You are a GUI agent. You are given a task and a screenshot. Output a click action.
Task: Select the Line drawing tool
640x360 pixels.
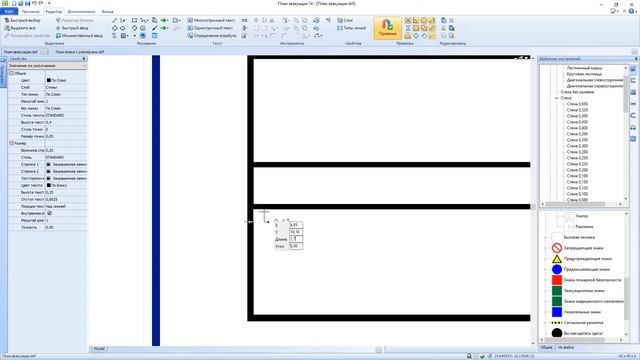tap(115, 20)
